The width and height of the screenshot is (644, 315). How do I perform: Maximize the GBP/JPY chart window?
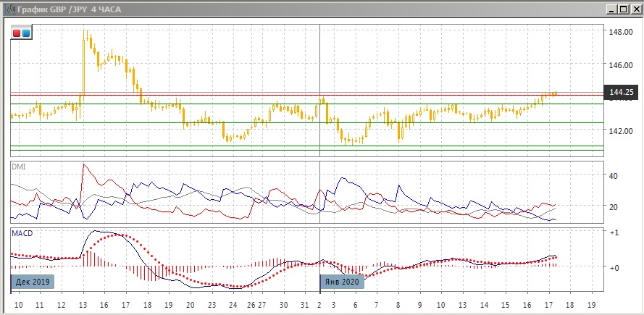tap(622, 9)
